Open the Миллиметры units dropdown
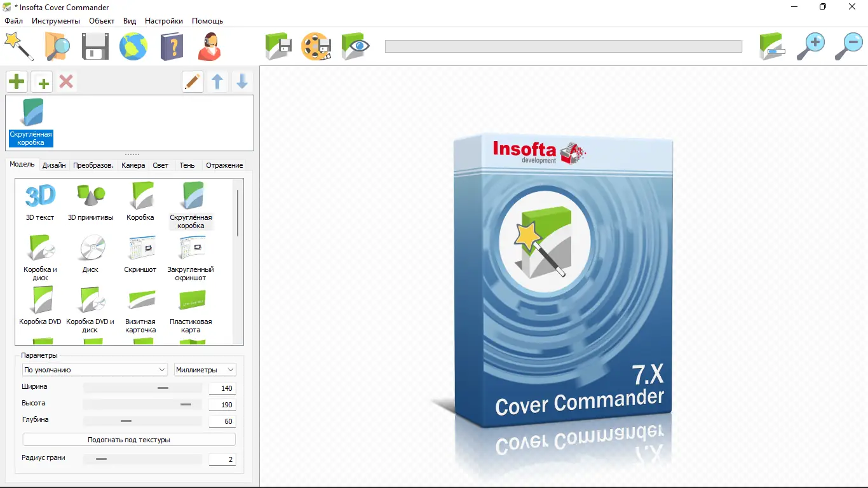This screenshot has height=488, width=868. [205, 370]
